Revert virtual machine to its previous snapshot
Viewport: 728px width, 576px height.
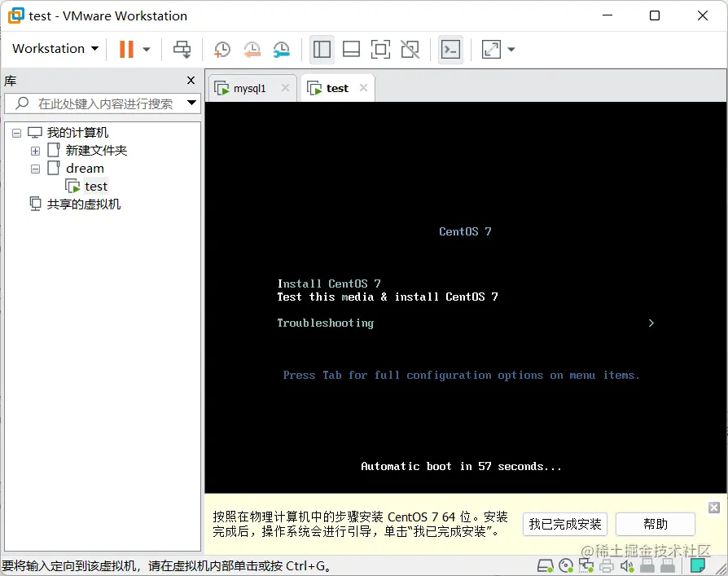tap(252, 49)
